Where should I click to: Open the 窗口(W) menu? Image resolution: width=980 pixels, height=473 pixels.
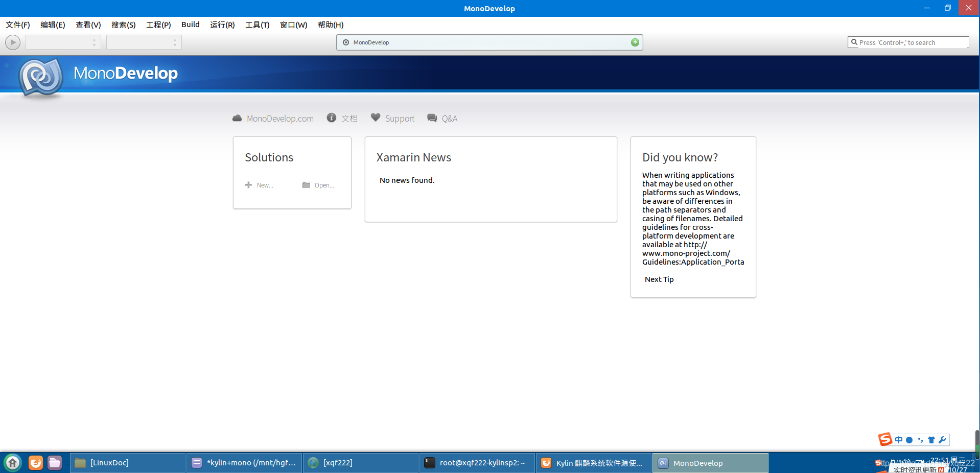[293, 25]
